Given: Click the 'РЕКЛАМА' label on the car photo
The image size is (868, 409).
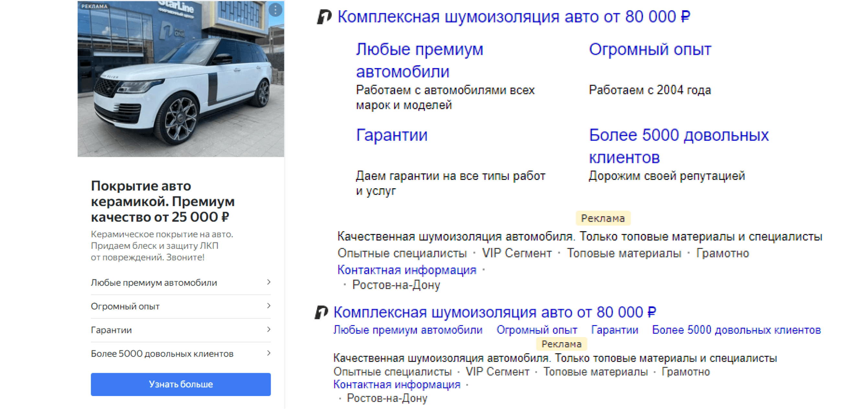Looking at the screenshot, I should tap(94, 6).
